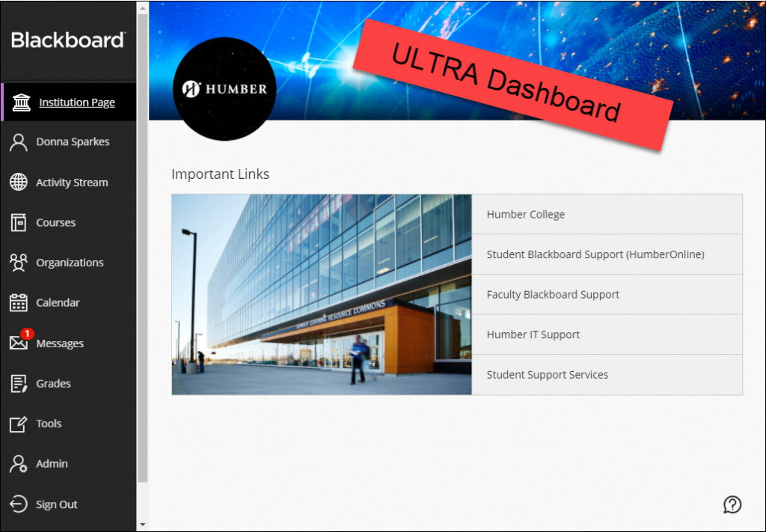Open the help question mark icon

[x=732, y=504]
